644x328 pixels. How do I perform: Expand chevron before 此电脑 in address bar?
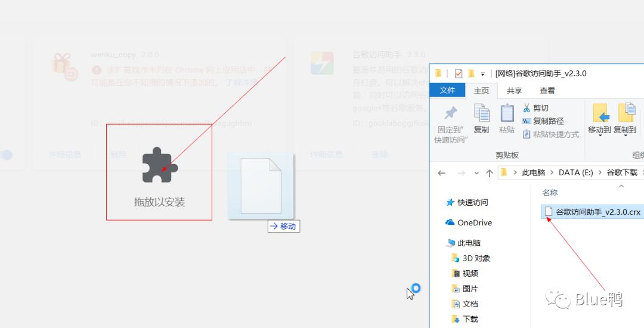tap(515, 173)
